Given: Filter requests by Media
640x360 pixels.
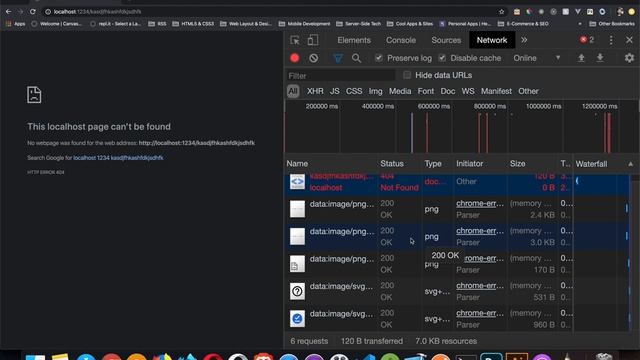Looking at the screenshot, I should click(x=400, y=91).
